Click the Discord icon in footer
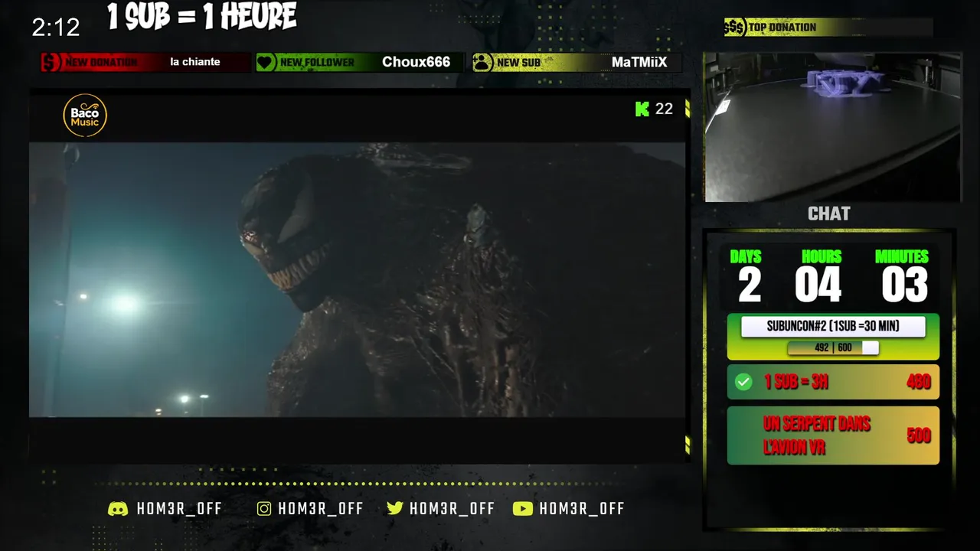This screenshot has height=551, width=980. (x=118, y=509)
